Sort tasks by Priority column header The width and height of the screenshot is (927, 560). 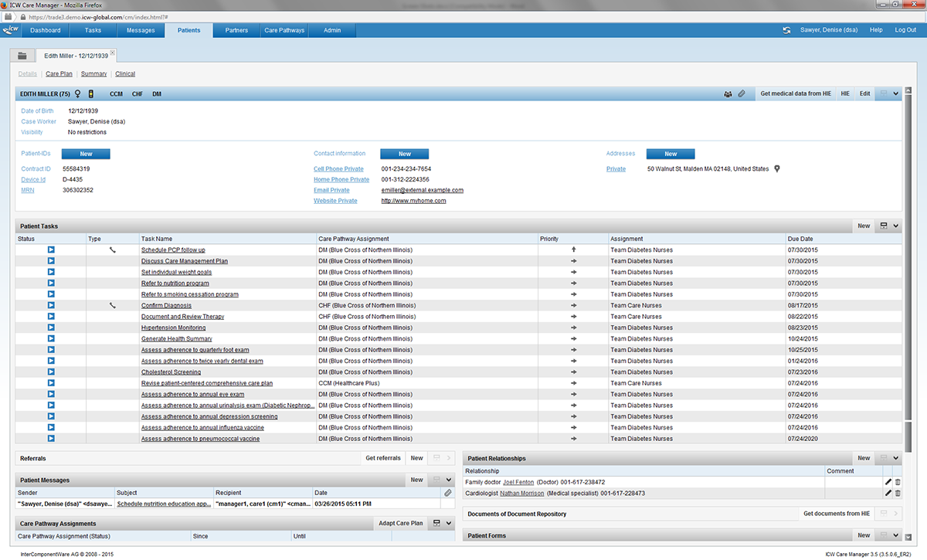573,239
